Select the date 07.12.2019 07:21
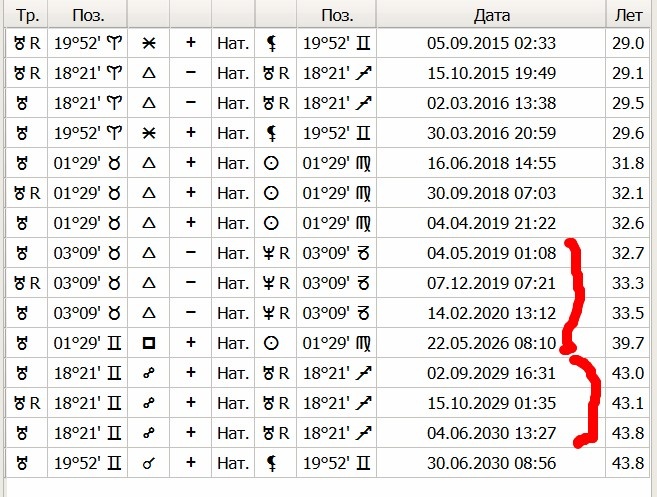 point(491,283)
